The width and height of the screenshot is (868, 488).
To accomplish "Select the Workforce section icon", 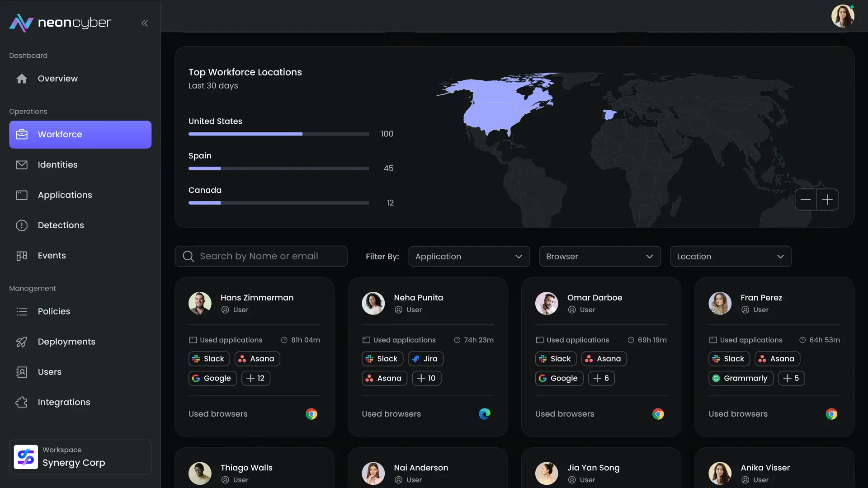I will coord(22,134).
